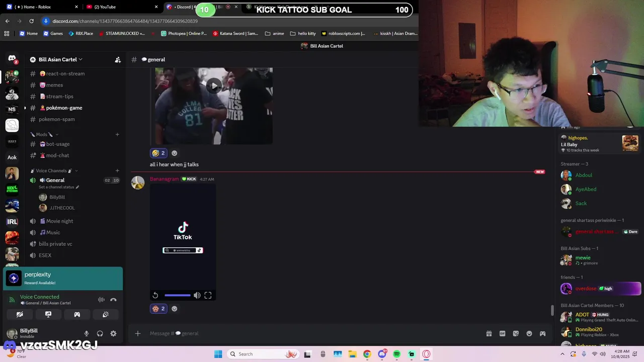Deafen with the headphones icon

click(x=100, y=333)
